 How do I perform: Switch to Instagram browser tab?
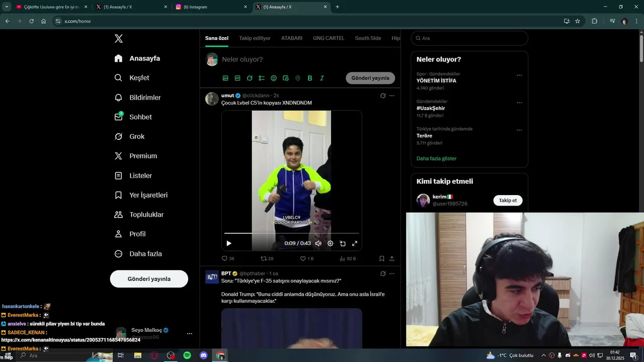[212, 7]
